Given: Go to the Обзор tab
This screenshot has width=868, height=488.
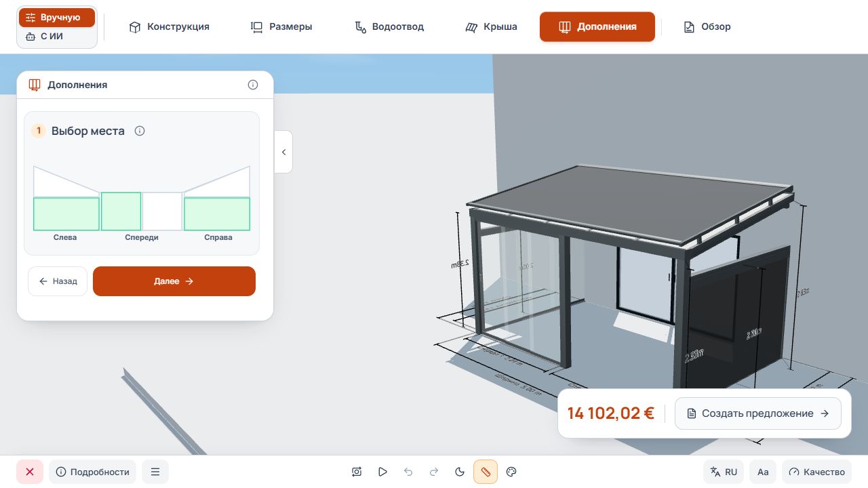Looking at the screenshot, I should pos(707,27).
